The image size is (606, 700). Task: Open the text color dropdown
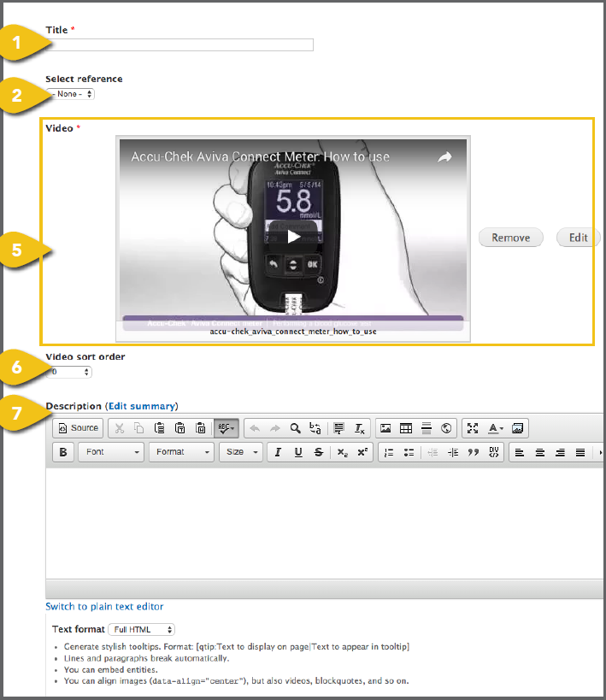pos(495,428)
